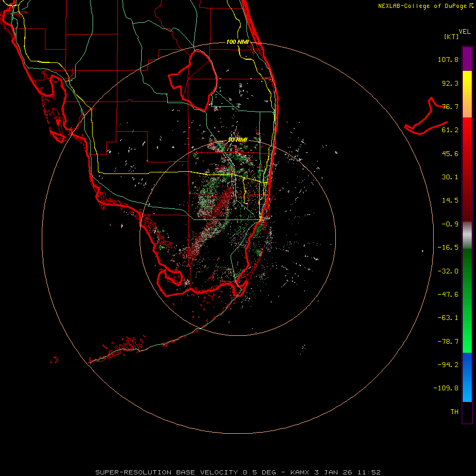This screenshot has height=476, width=476.
Task: Pick the purple segment of velocity color bar
Action: pos(467,59)
